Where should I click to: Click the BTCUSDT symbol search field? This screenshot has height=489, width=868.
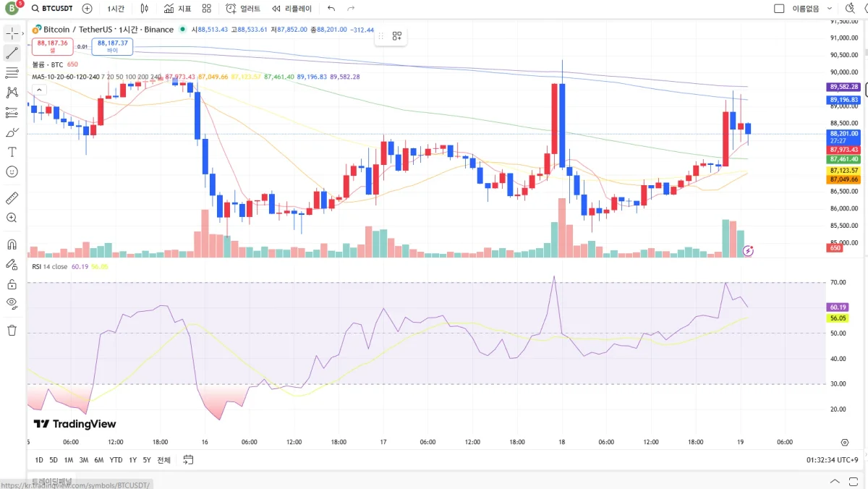point(54,9)
